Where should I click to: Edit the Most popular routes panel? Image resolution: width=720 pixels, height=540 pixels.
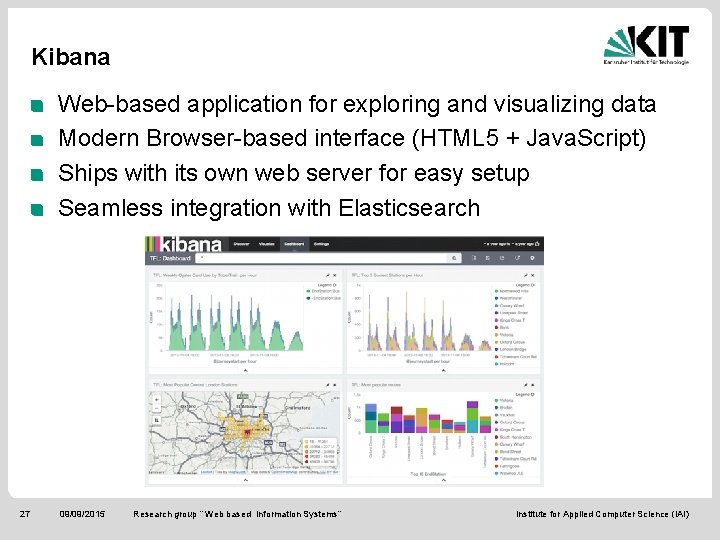pyautogui.click(x=525, y=385)
